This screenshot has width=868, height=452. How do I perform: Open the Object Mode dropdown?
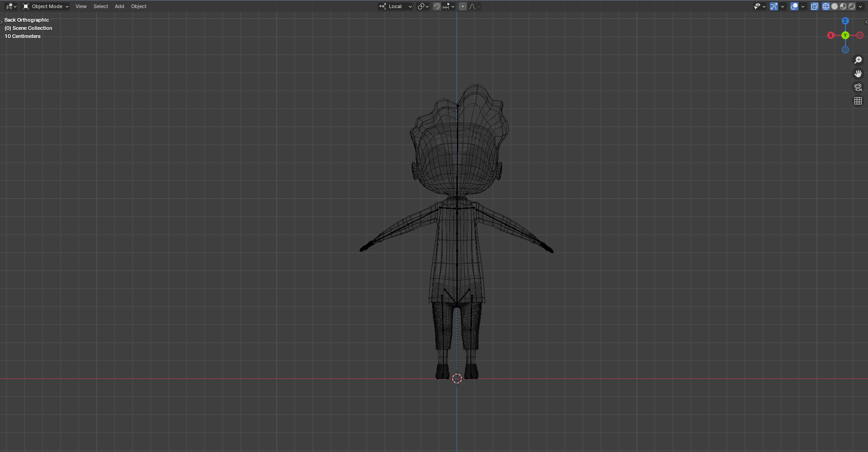click(x=46, y=6)
